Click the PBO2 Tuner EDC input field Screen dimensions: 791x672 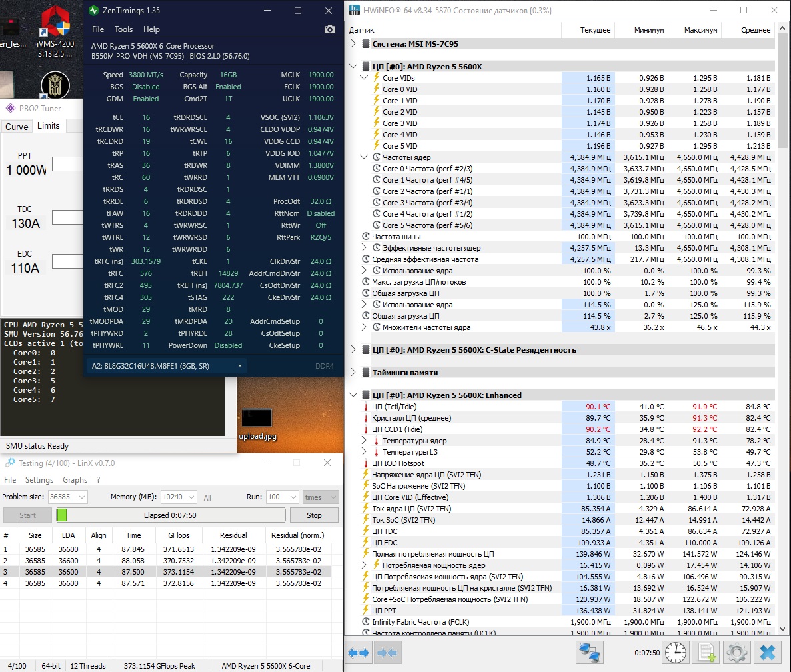tap(67, 261)
